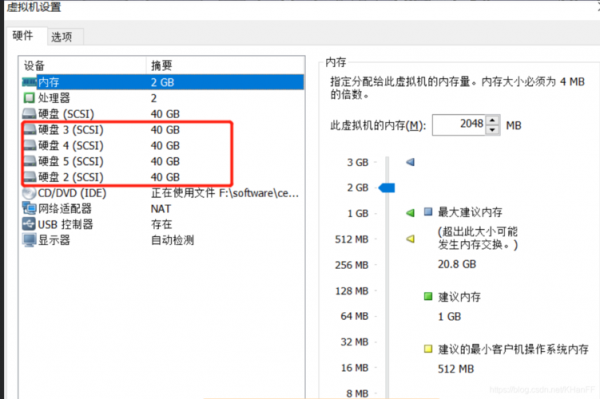
Task: Click the 内存 memory chip icon
Action: click(x=29, y=82)
